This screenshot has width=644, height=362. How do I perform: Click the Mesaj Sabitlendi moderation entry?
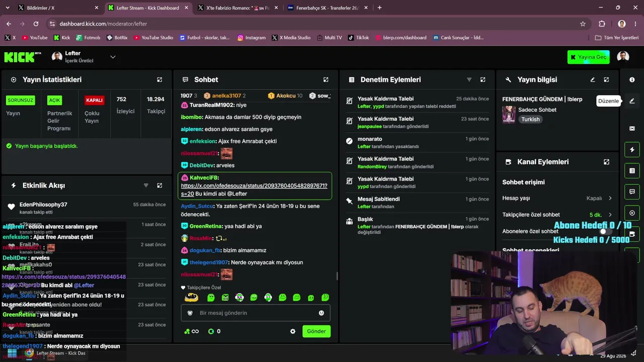tap(417, 203)
